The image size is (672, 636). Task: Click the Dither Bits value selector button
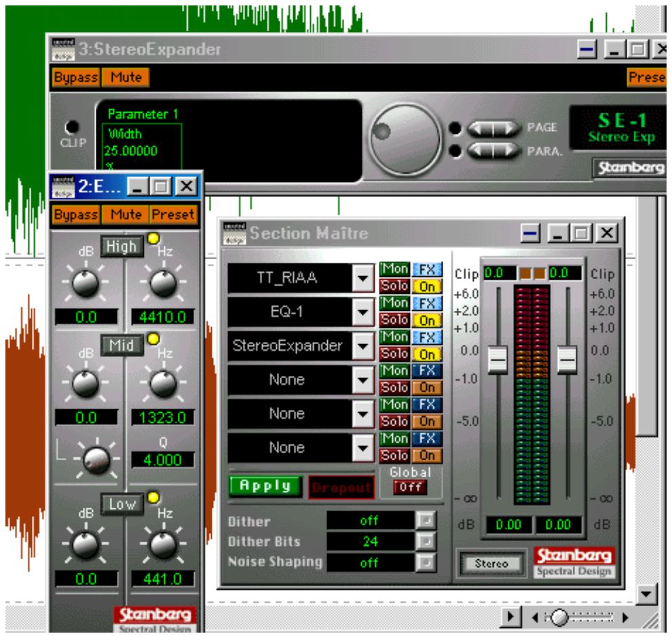(426, 541)
